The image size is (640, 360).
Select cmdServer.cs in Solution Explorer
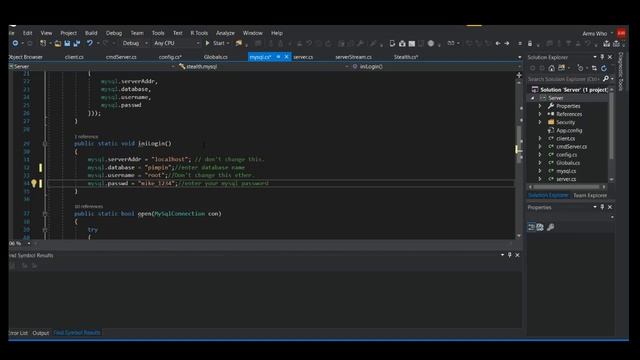(x=571, y=147)
